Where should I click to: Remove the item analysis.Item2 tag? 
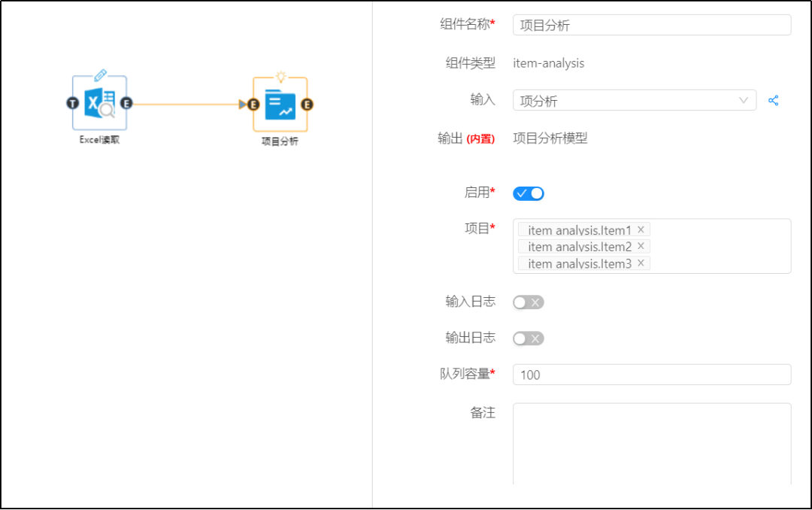pyautogui.click(x=641, y=246)
